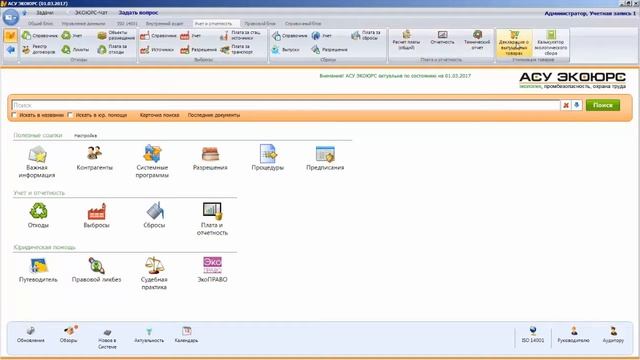Open the Путеводитель shortcut

point(38,270)
